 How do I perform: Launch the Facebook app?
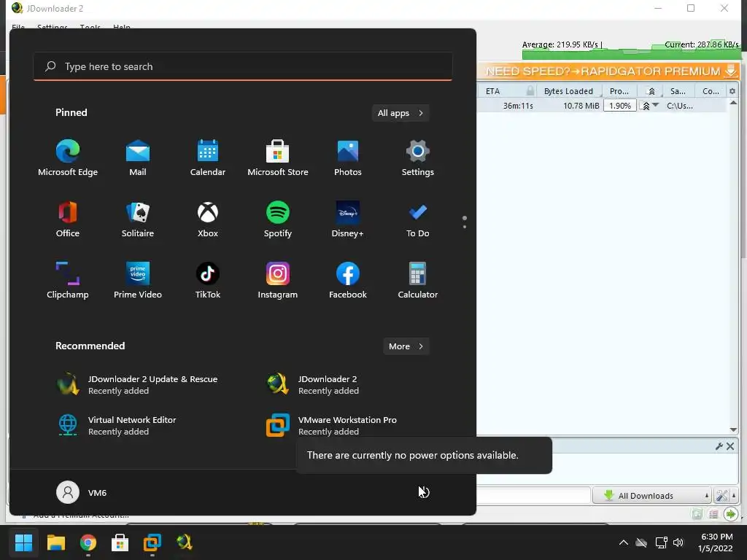click(348, 281)
